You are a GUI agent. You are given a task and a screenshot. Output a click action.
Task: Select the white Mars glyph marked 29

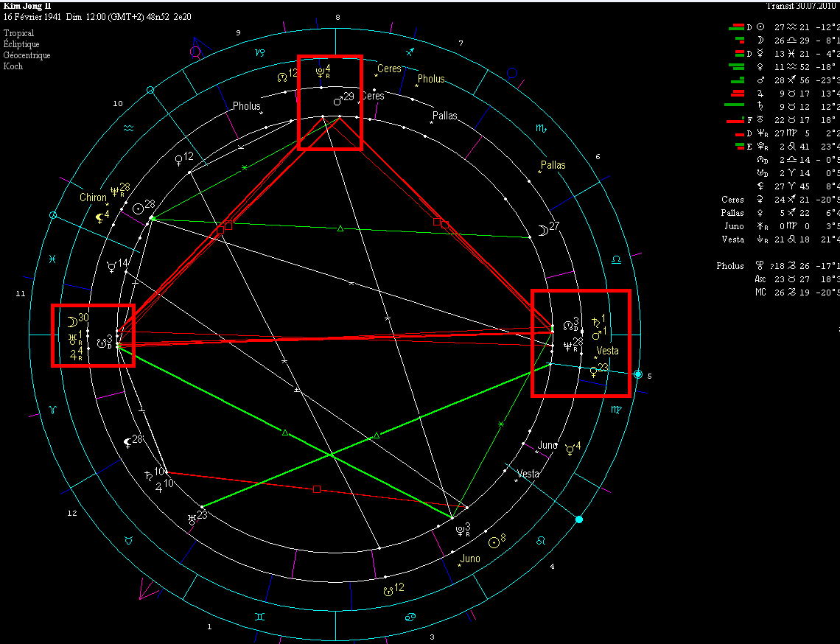[339, 100]
